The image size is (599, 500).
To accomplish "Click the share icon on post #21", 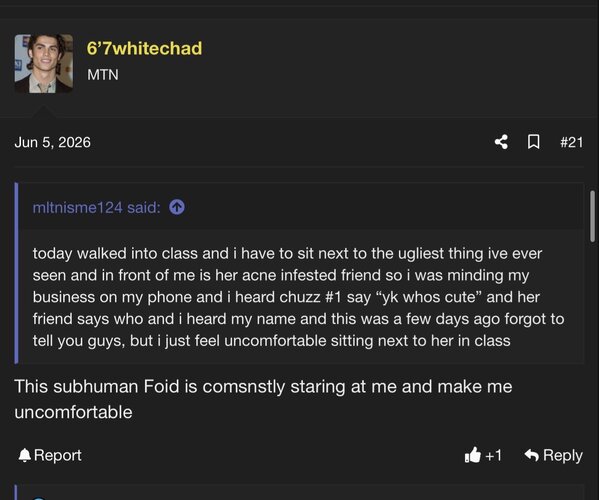I will 501,142.
